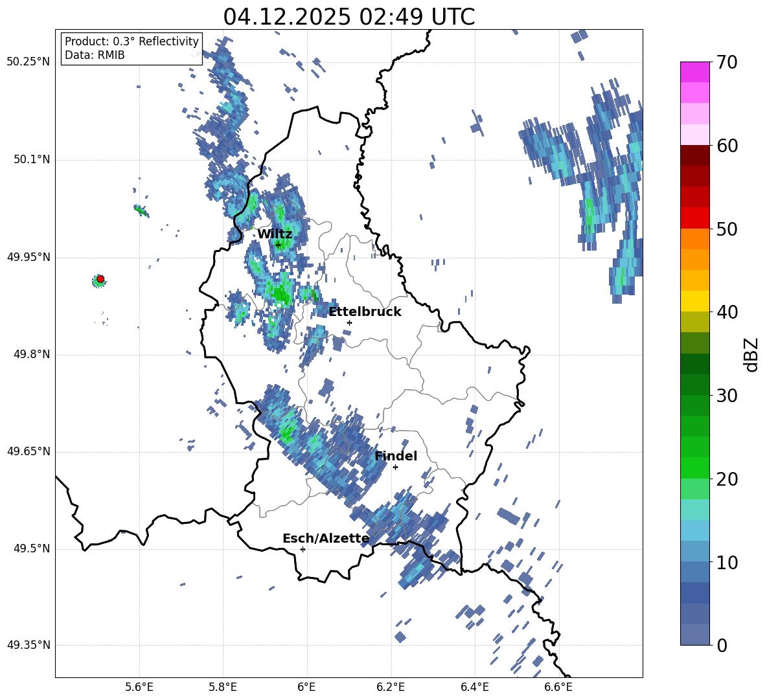This screenshot has width=767, height=700.
Task: Click the colorbar tick label 40
Action: coord(727,312)
